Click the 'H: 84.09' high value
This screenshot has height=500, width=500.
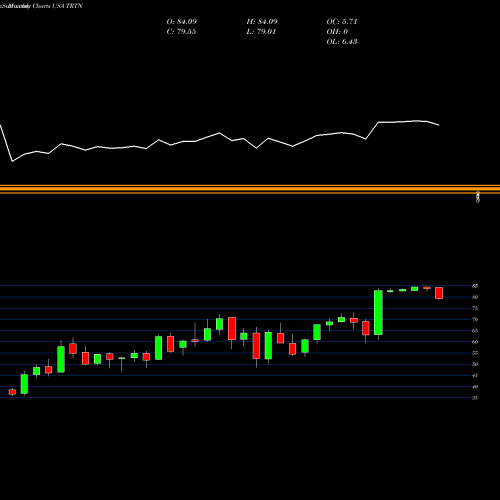click(x=262, y=22)
